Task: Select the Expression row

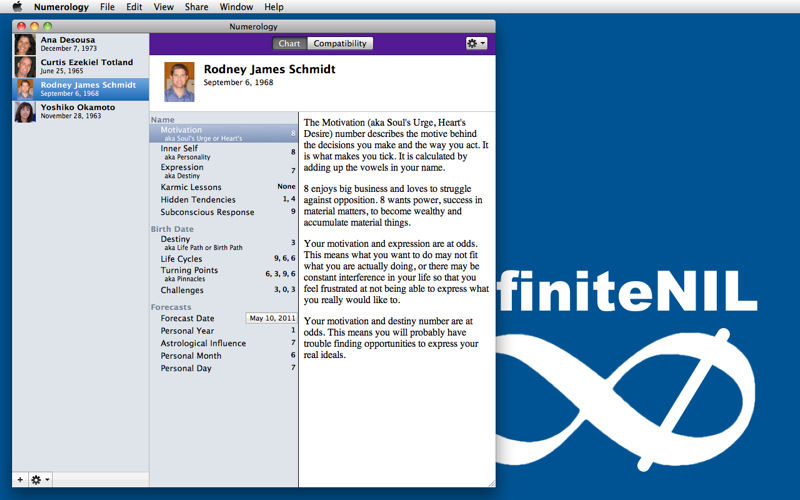Action: 223,171
